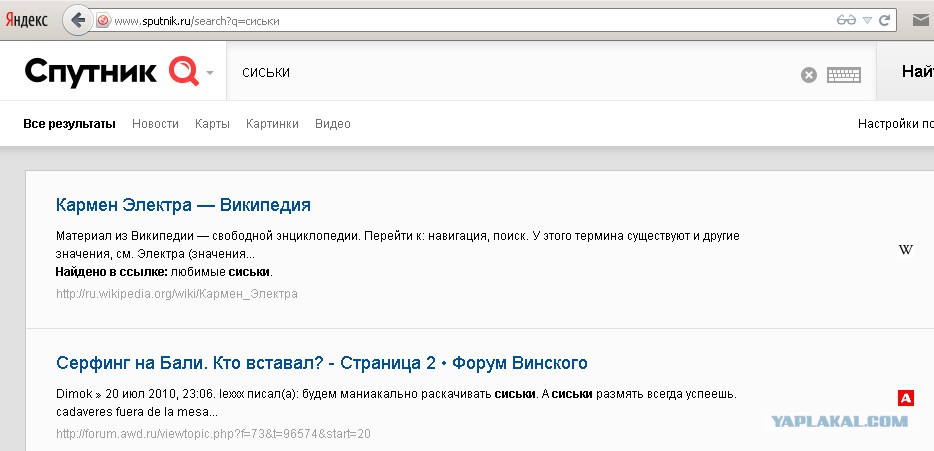
Task: Clear the search query with the X icon
Action: pyautogui.click(x=808, y=75)
